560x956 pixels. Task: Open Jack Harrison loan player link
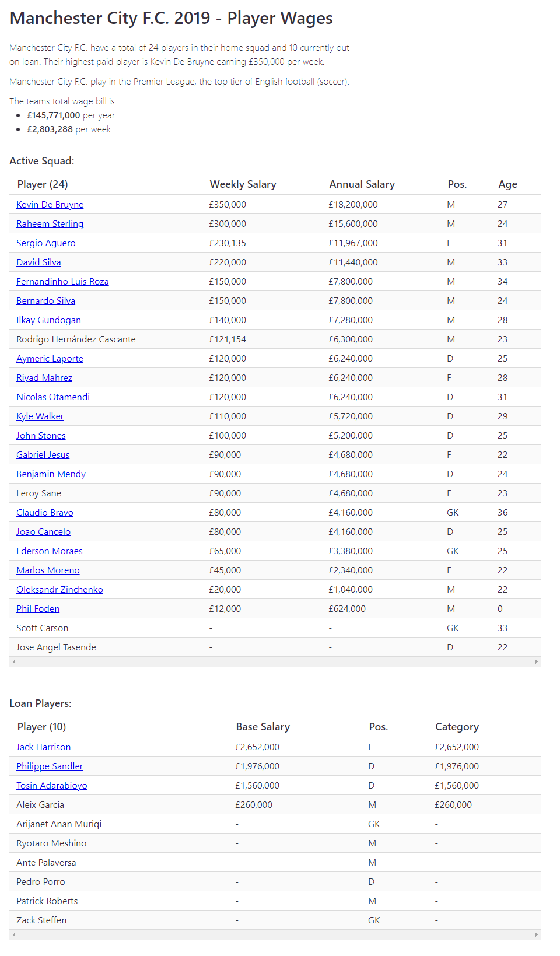pos(43,747)
